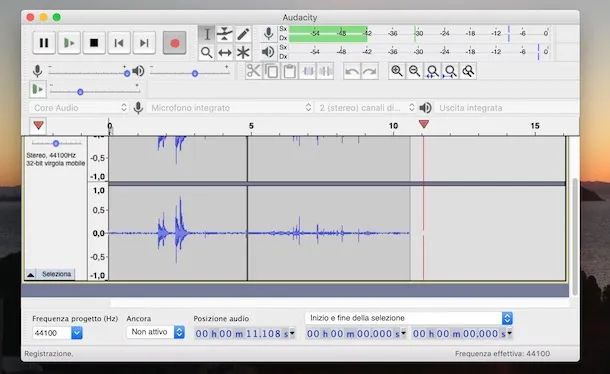Click the Play-at-speed green button
This screenshot has height=374, width=610.
pos(38,90)
